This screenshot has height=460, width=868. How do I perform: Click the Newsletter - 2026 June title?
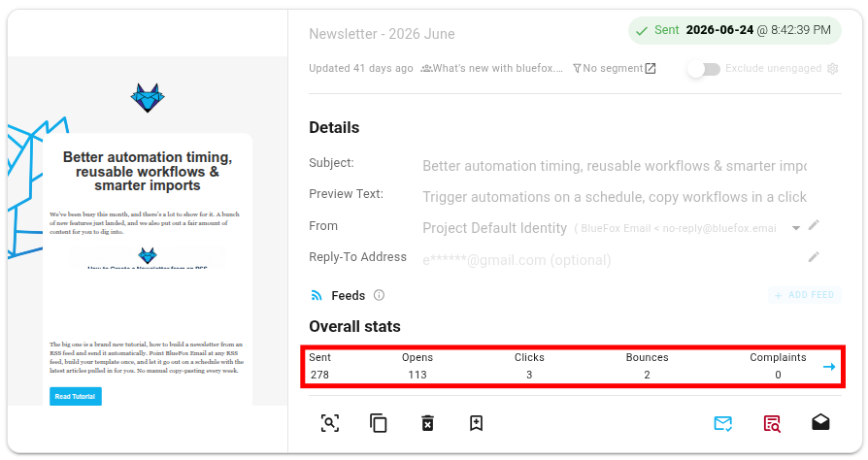[x=382, y=34]
